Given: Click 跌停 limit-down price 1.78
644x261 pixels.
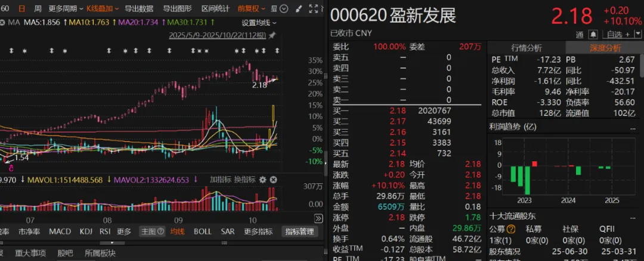Looking at the screenshot, I should coord(473,217).
